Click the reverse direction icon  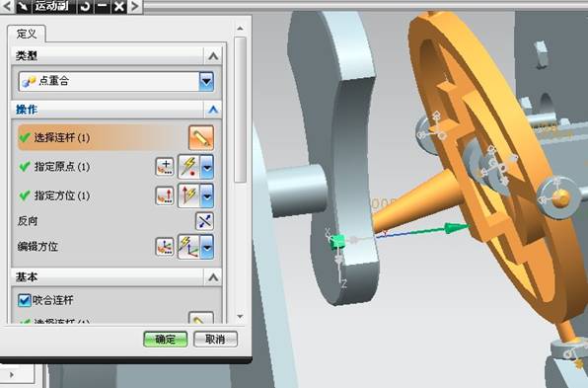(205, 221)
